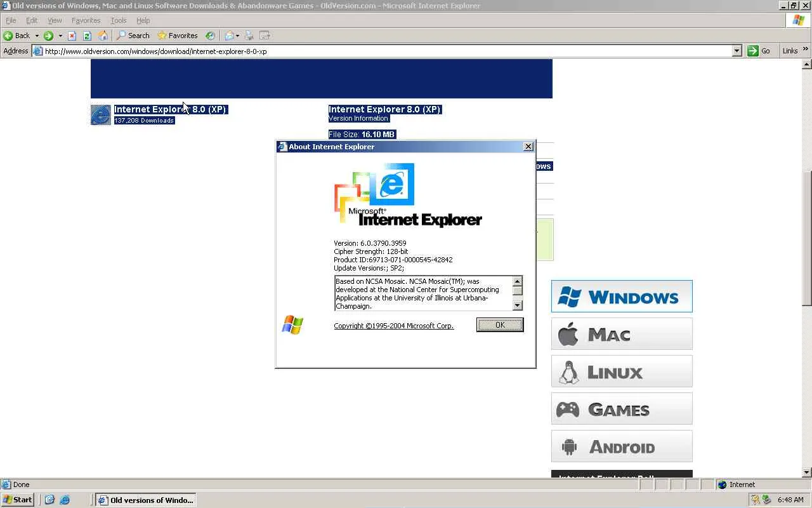This screenshot has height=508, width=812.
Task: Click the Product ID text in the dialog
Action: pos(393,260)
